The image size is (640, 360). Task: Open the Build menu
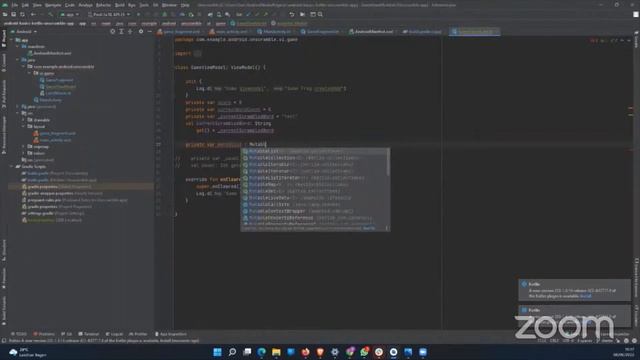coord(120,5)
